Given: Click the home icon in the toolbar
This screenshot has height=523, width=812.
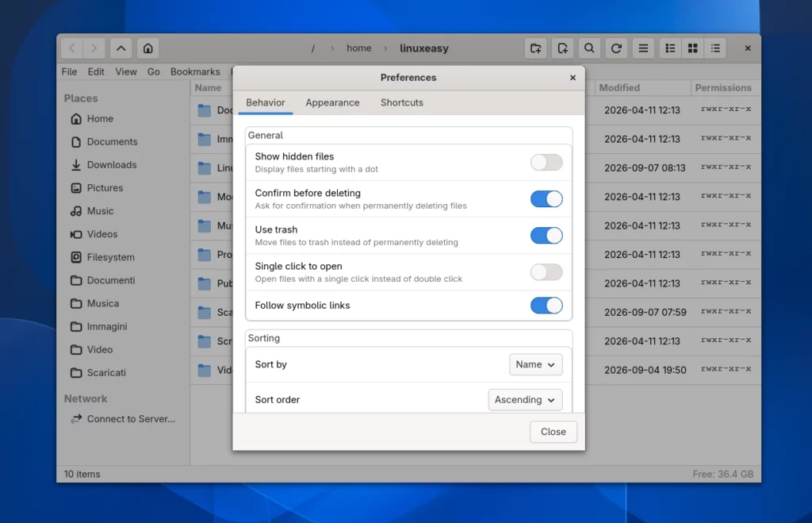Looking at the screenshot, I should [147, 48].
